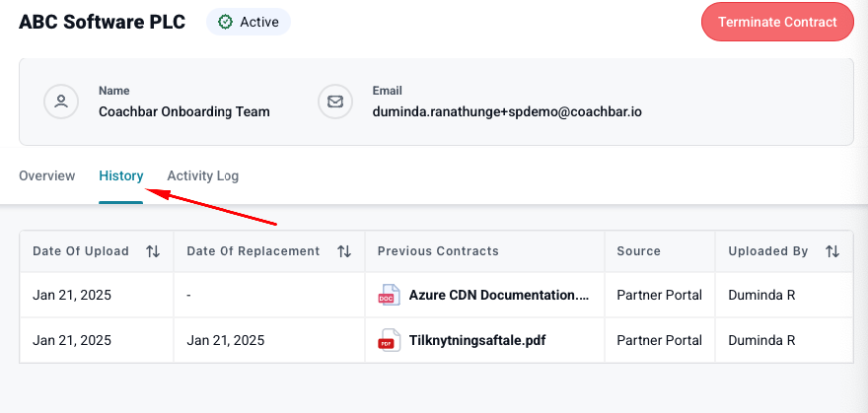The height and width of the screenshot is (413, 868).
Task: Open the Tilknytningsaftale.pdf contract link
Action: [477, 341]
